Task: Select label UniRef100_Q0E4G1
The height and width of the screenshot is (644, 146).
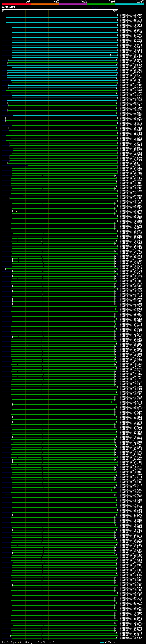Action: click(131, 70)
